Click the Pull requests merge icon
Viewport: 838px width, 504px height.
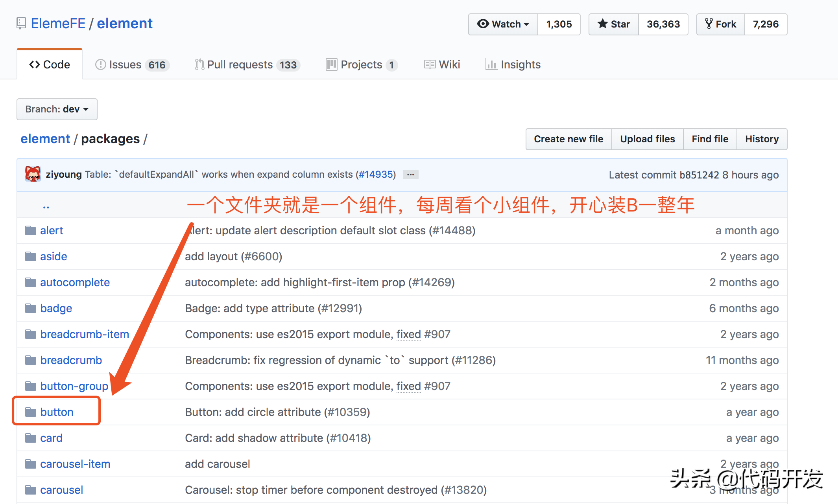pos(199,64)
